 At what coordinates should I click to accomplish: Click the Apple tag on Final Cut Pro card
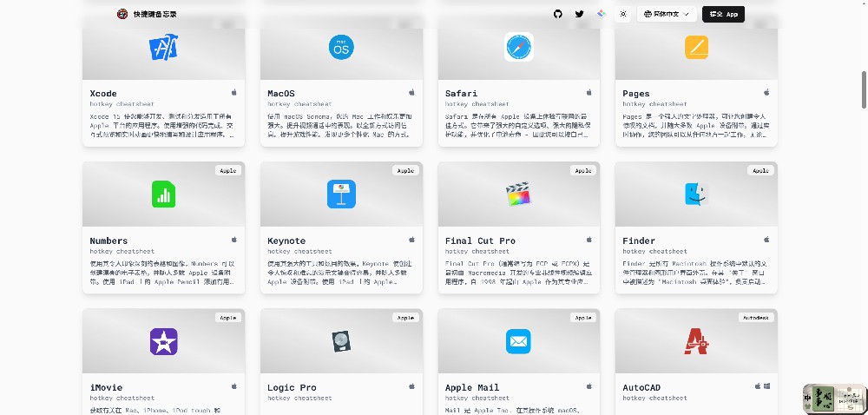pyautogui.click(x=583, y=170)
